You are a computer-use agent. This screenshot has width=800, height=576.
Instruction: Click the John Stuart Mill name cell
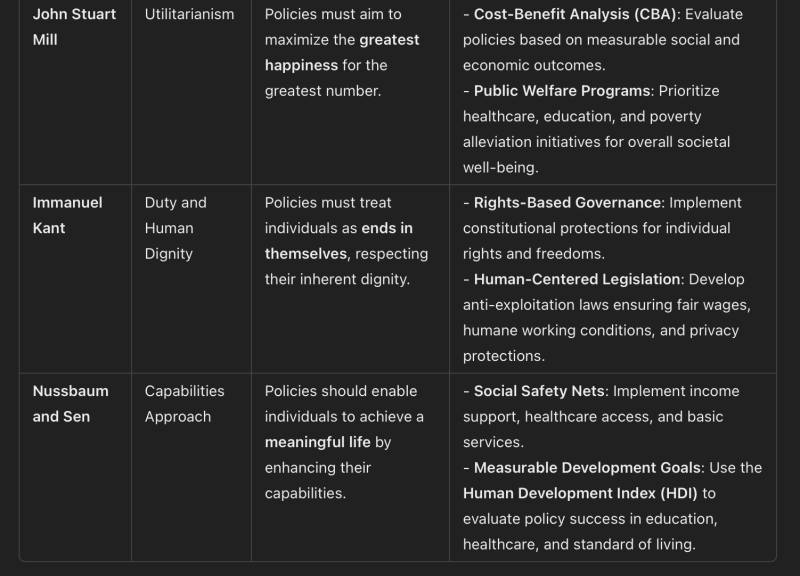74,27
